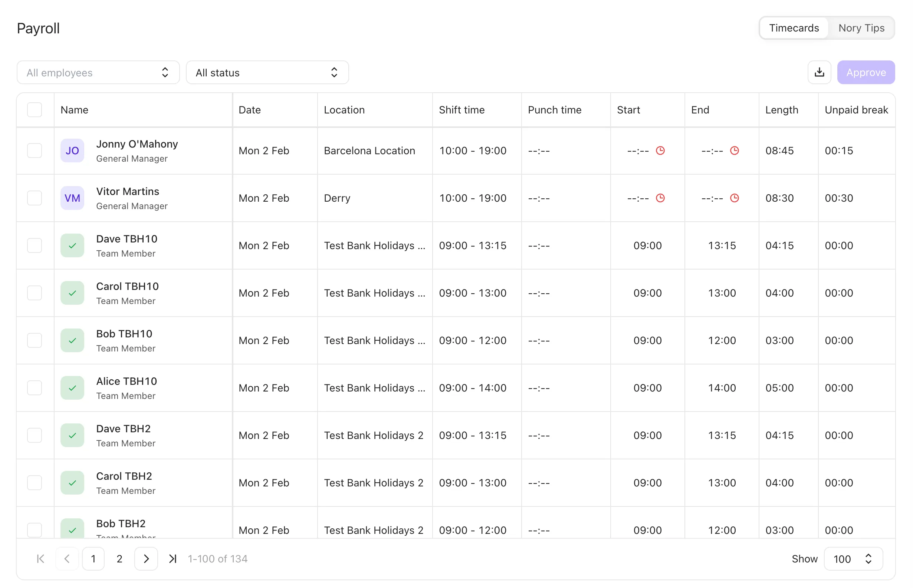The width and height of the screenshot is (913, 588).
Task: Go to page 2 of results
Action: 119,559
